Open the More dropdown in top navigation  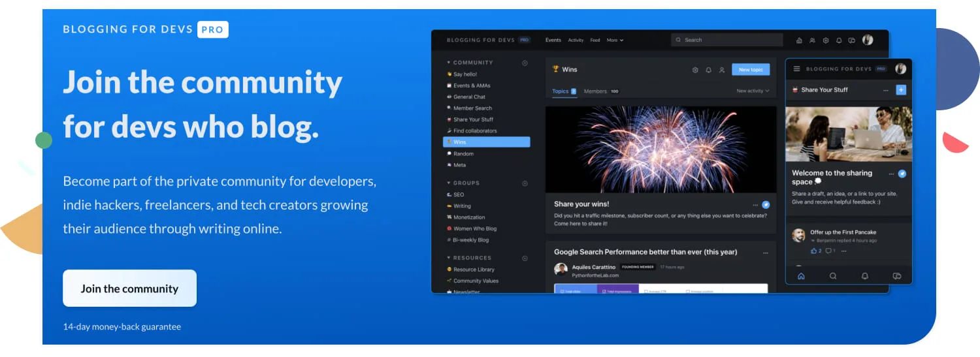615,40
